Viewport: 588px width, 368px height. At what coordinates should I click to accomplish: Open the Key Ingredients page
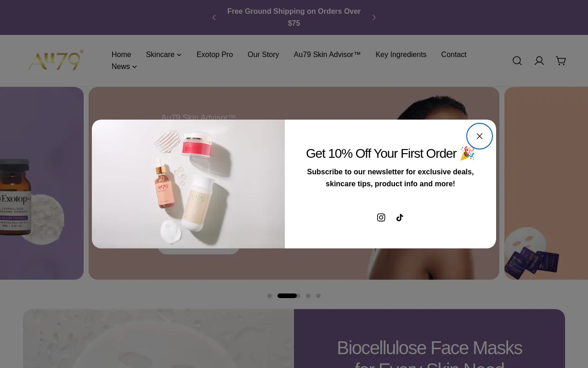pyautogui.click(x=401, y=54)
